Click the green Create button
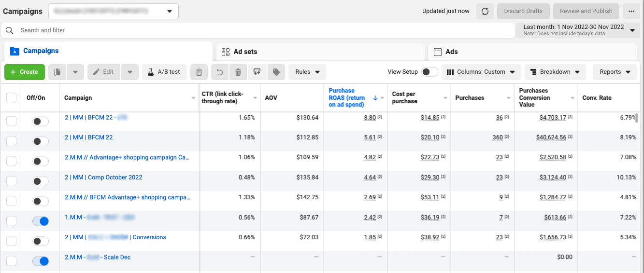The width and height of the screenshot is (644, 273). [x=25, y=72]
